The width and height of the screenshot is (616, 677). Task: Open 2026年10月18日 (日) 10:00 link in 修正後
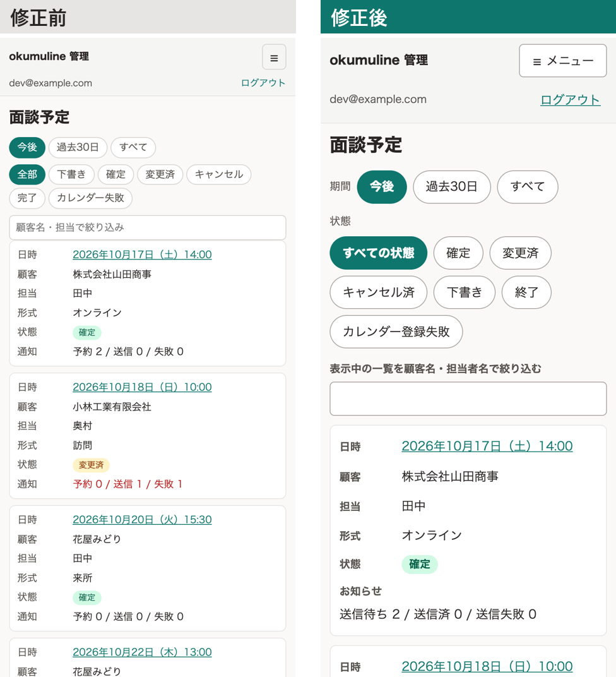coord(487,666)
